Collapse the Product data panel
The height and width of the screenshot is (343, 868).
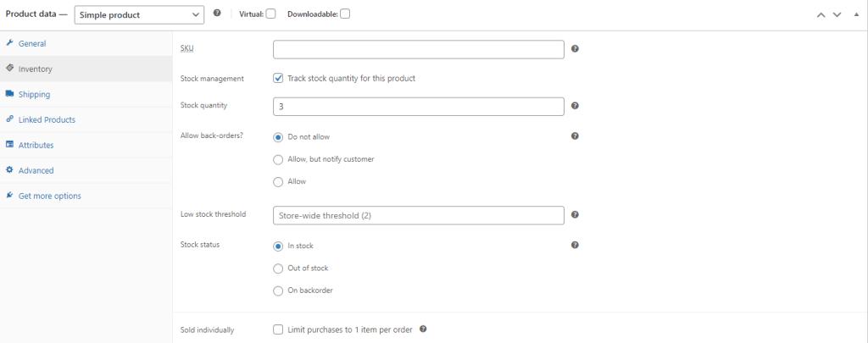[x=854, y=14]
